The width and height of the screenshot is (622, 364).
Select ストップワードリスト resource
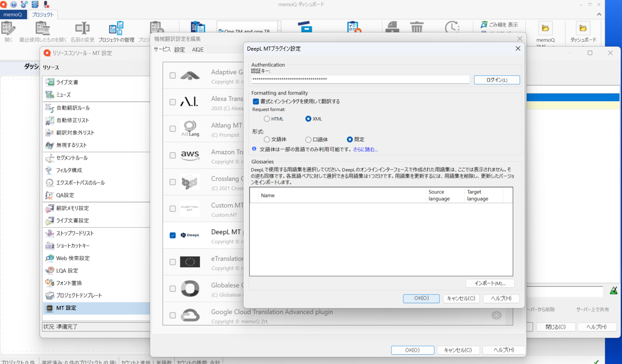click(x=96, y=233)
